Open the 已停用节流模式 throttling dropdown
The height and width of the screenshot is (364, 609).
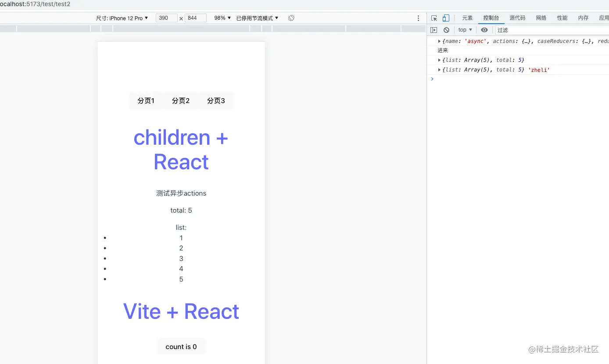coord(258,18)
